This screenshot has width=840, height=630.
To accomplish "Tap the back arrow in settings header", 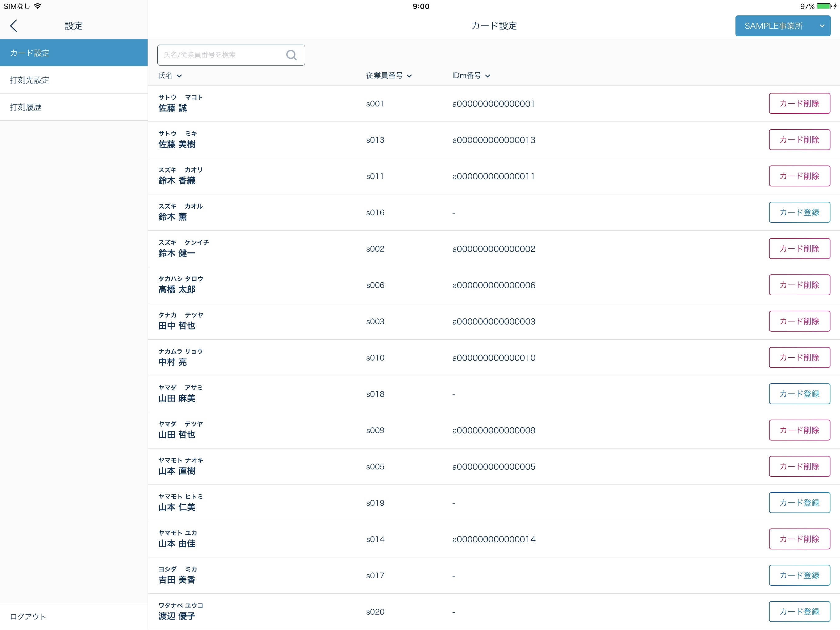I will [x=14, y=26].
